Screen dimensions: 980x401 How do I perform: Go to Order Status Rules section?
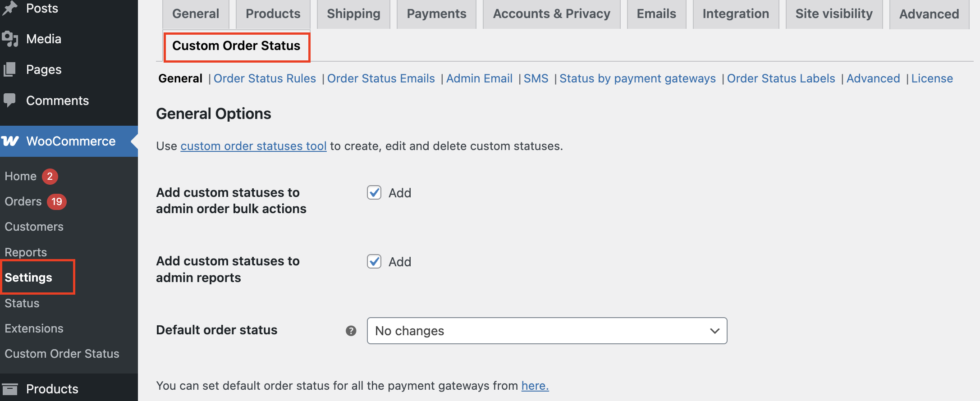click(x=265, y=78)
